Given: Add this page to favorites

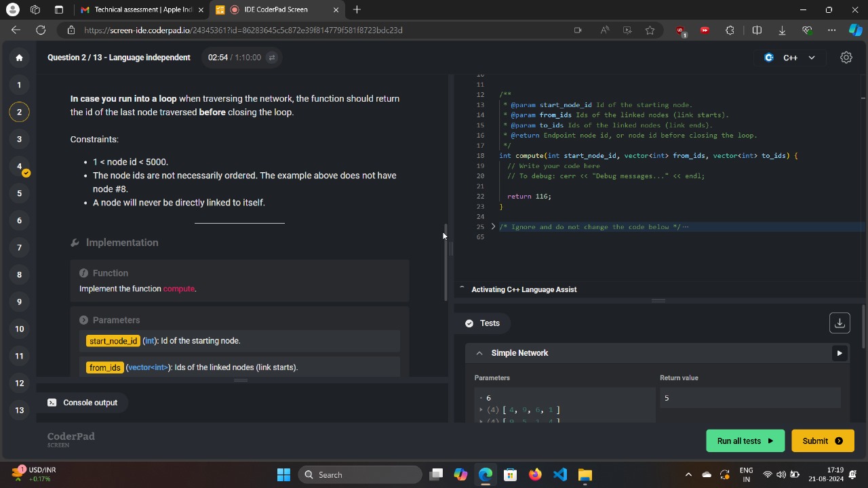Looking at the screenshot, I should [650, 30].
